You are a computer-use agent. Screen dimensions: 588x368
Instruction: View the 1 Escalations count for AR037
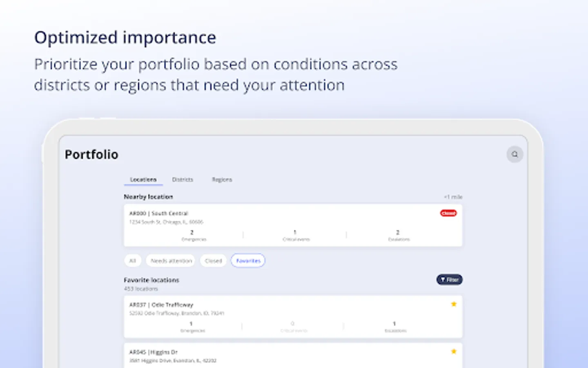point(395,326)
